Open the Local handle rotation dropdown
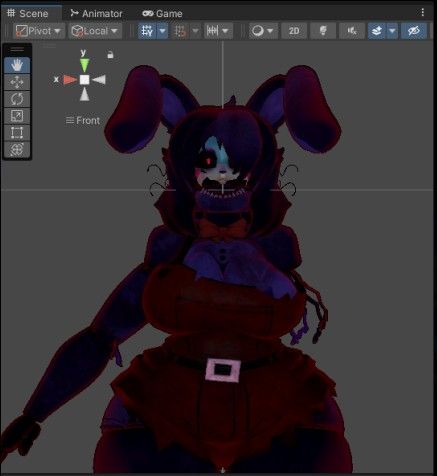Viewport: 437px width, 476px height. point(95,31)
